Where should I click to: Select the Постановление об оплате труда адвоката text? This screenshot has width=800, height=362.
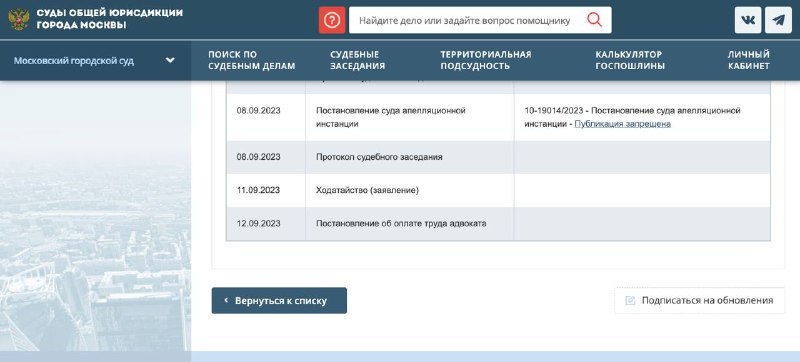tap(401, 223)
